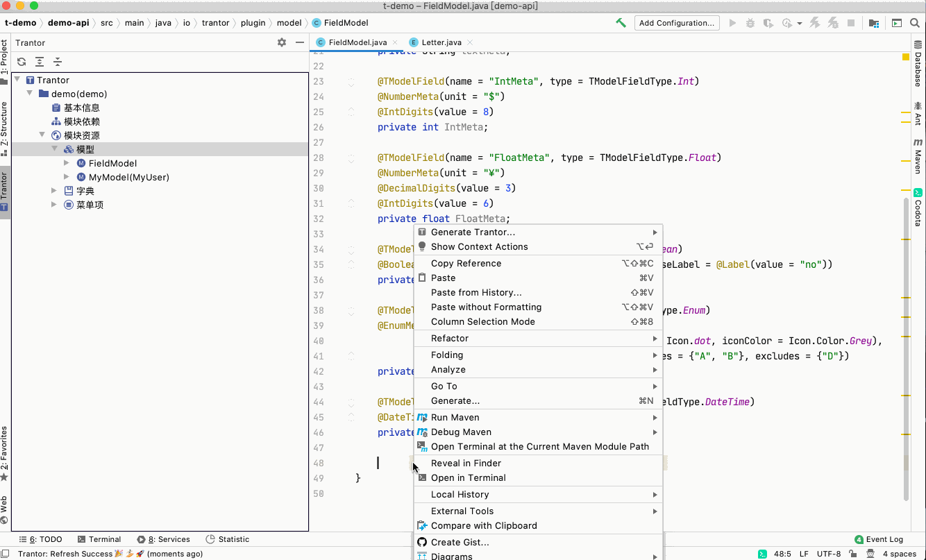
Task: Collapse the Trantor root tree node
Action: click(x=17, y=80)
